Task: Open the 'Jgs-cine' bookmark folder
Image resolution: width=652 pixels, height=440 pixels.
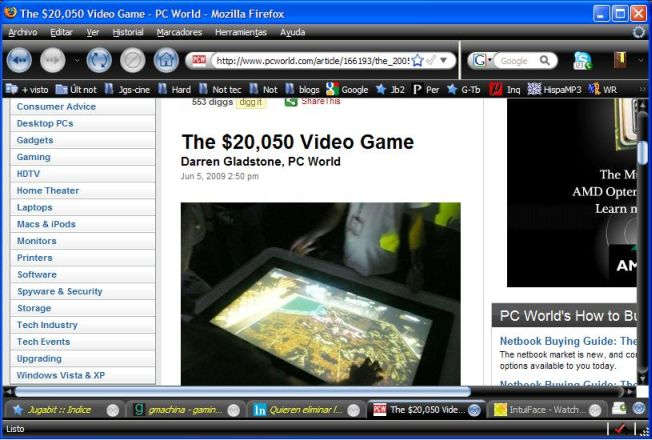Action: [x=127, y=89]
